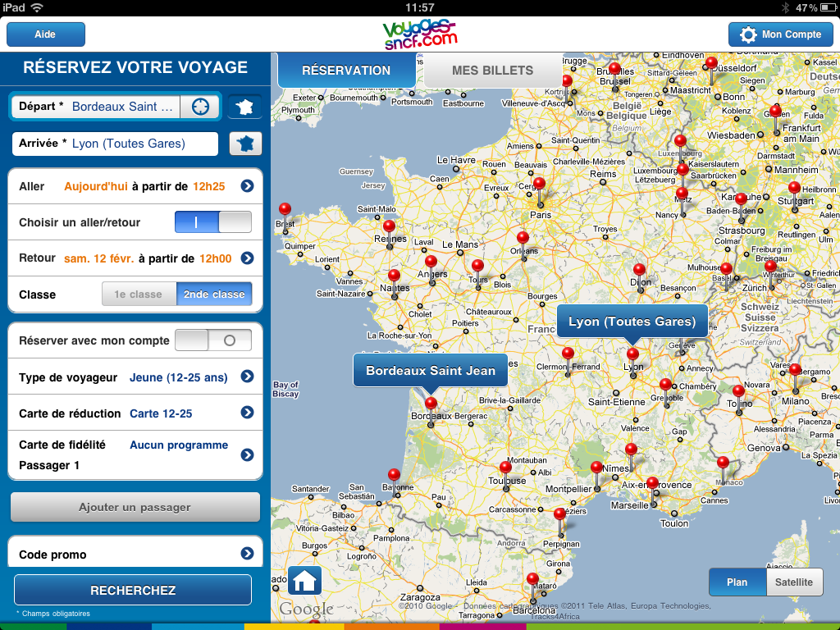Select the Angers station pin
This screenshot has height=630, width=840.
[431, 269]
